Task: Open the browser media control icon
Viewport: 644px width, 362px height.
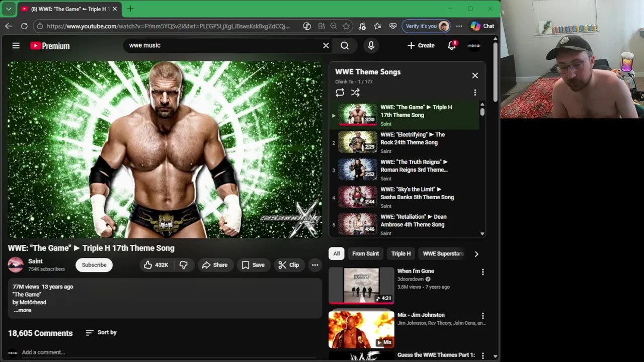Action: click(362, 26)
